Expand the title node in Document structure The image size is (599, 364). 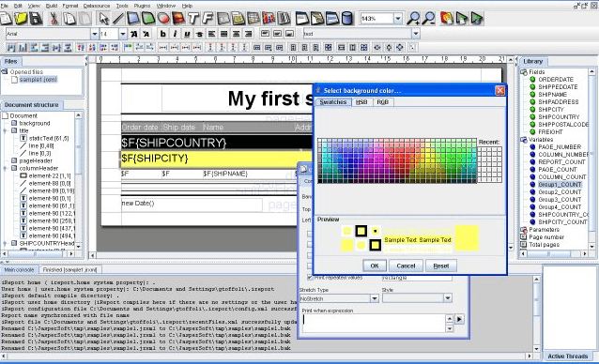(6, 130)
